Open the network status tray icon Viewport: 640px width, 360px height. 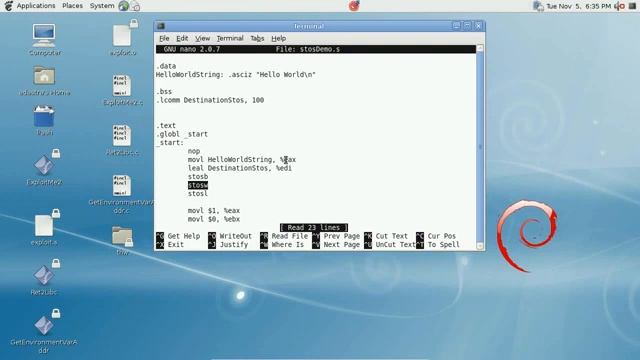tap(538, 6)
